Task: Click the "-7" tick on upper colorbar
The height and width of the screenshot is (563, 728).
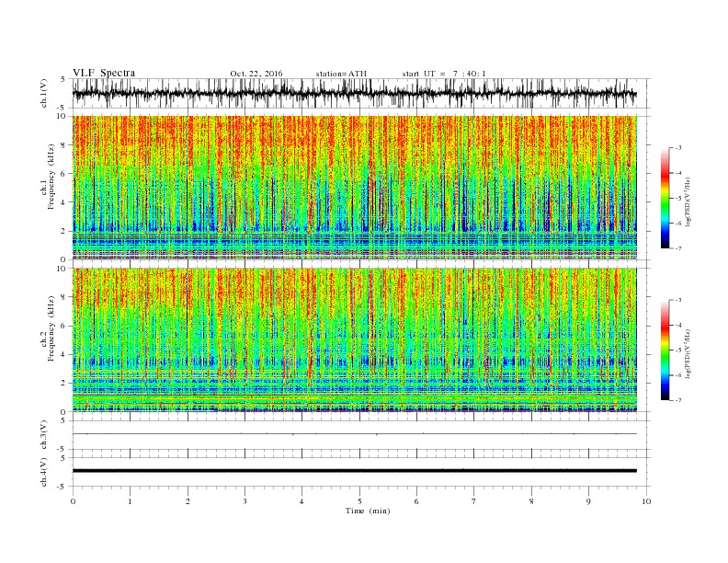Action: tap(678, 248)
